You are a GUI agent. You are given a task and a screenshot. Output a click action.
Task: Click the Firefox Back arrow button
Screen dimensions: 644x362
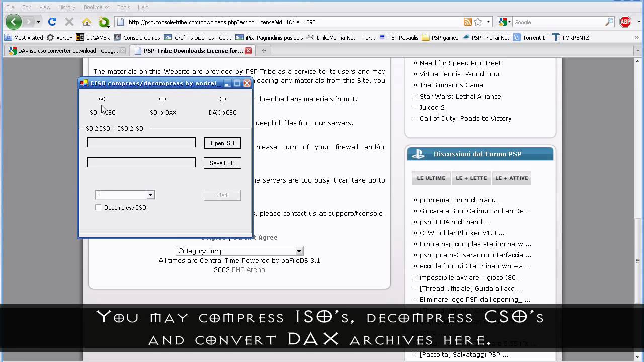[14, 22]
